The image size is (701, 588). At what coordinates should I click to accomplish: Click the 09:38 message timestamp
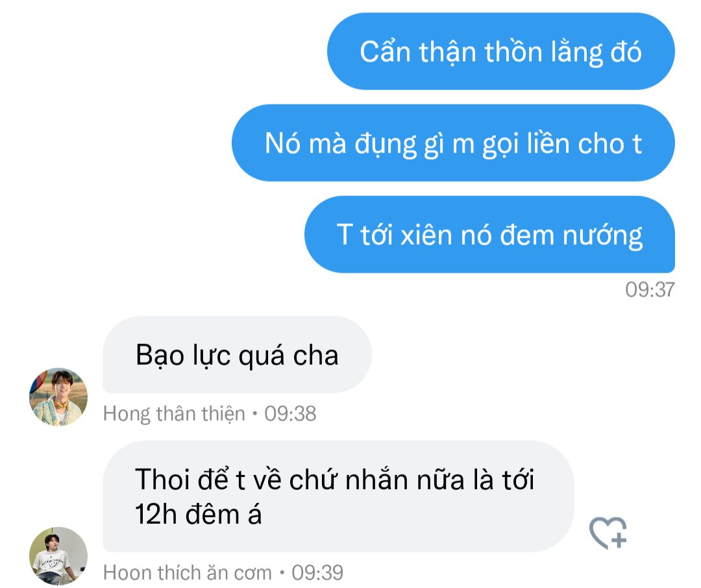pyautogui.click(x=290, y=413)
